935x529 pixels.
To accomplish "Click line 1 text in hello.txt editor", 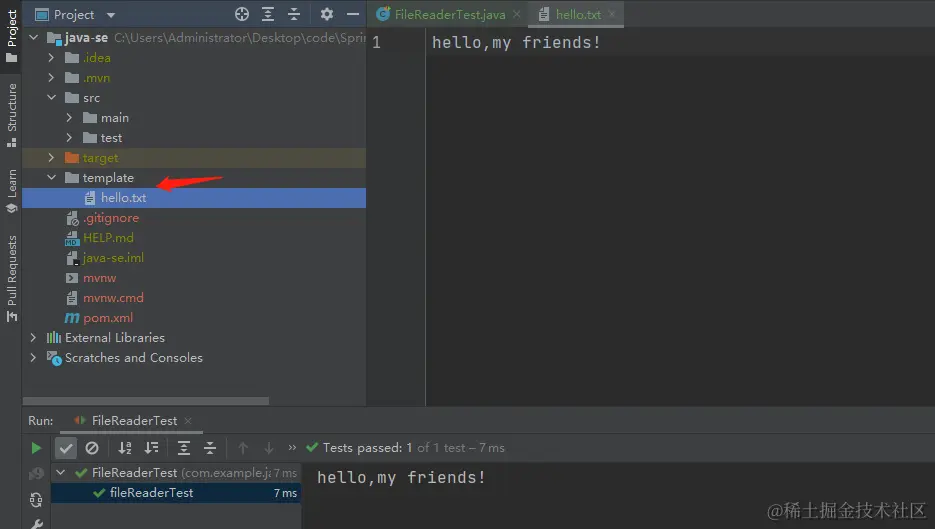I will click(x=516, y=42).
